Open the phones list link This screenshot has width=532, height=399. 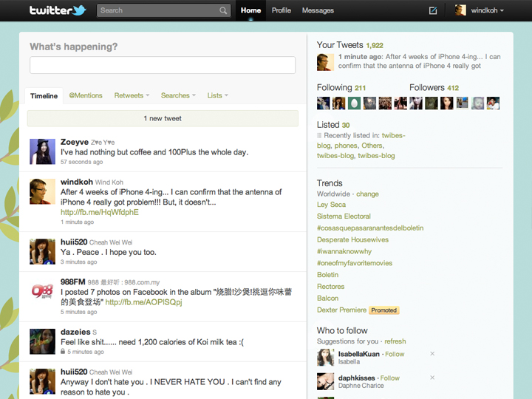[346, 146]
